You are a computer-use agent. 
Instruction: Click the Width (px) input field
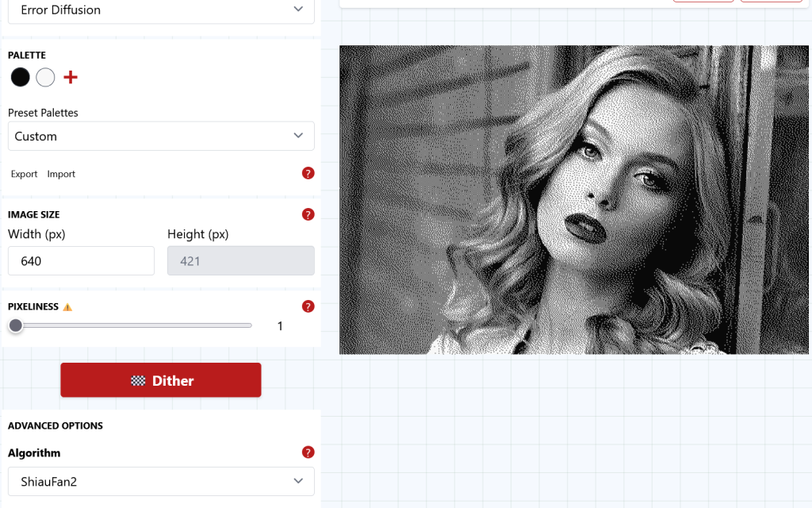click(x=81, y=260)
